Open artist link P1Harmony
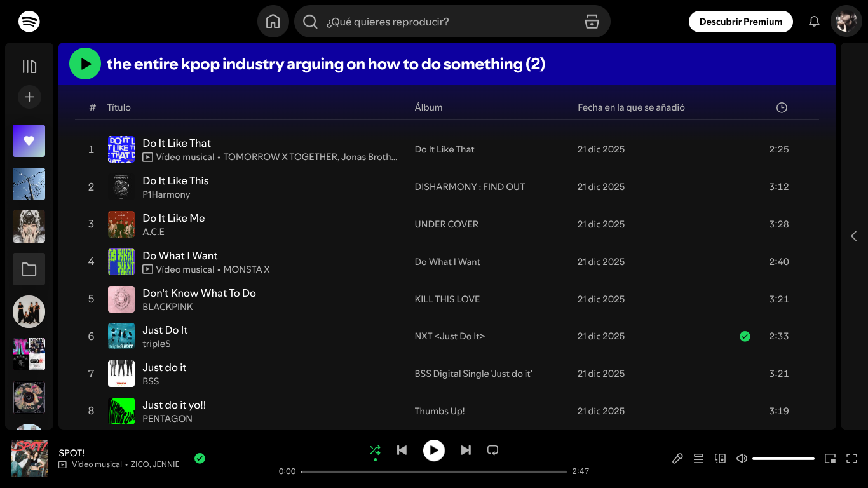 [x=166, y=194]
